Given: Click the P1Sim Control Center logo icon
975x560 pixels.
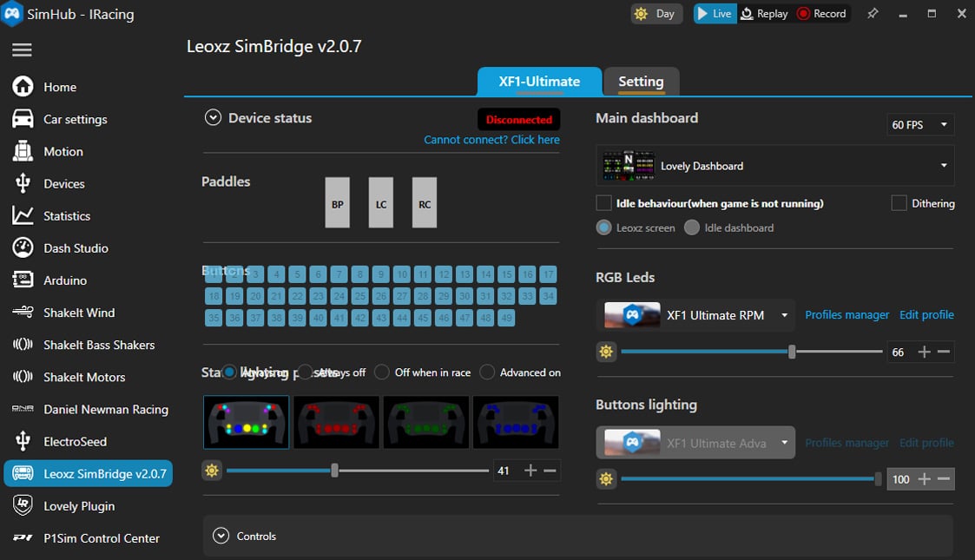Looking at the screenshot, I should [x=23, y=537].
